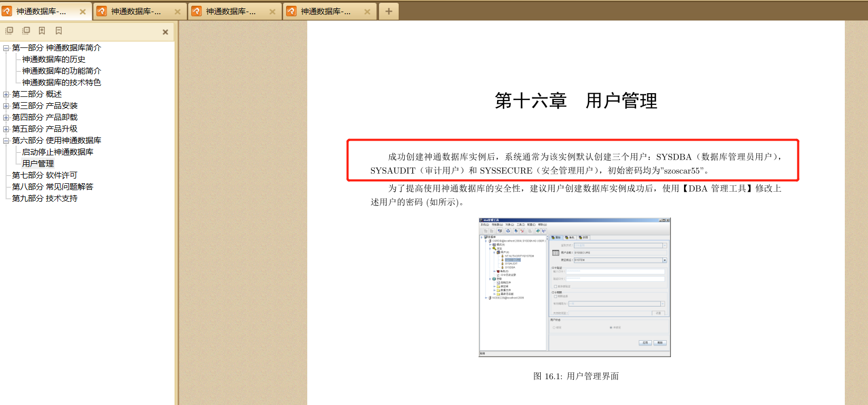The width and height of the screenshot is (868, 405).
Task: Expand 第五部分 产品升级 tree node
Action: (6, 129)
